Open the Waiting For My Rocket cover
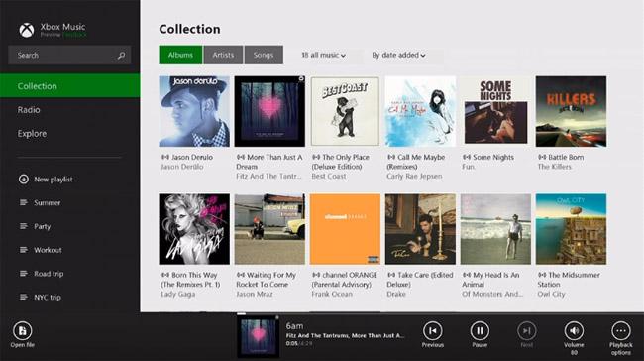The image size is (644, 361). click(269, 229)
